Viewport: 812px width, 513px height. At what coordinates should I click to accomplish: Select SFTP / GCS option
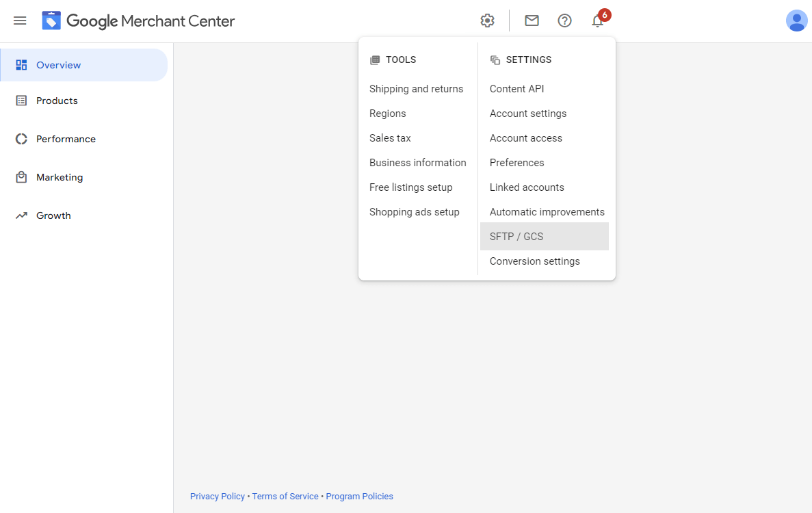[x=545, y=237]
